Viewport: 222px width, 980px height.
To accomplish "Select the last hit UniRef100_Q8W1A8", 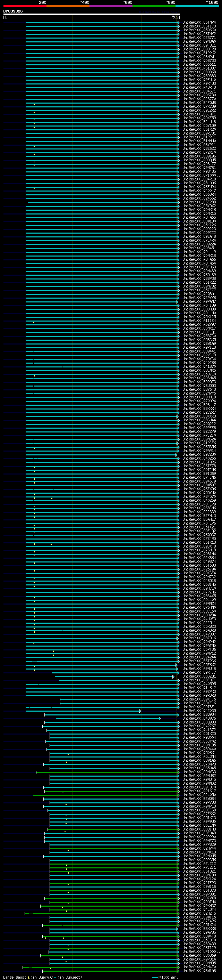I will click(x=199, y=971).
